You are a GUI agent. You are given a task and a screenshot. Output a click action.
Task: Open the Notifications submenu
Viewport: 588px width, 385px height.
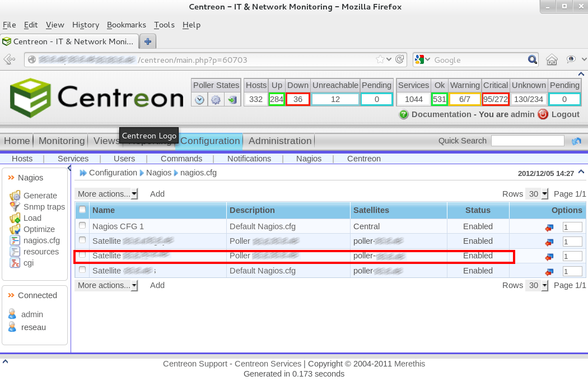coord(249,159)
